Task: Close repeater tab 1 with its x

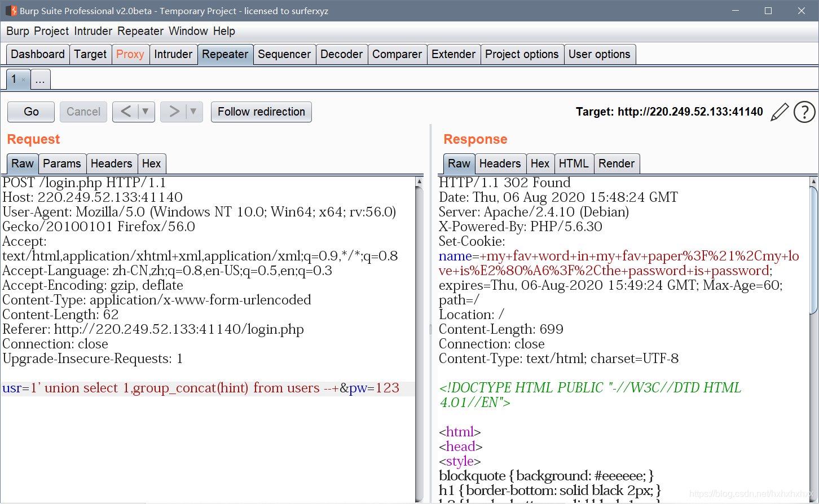Action: (23, 80)
